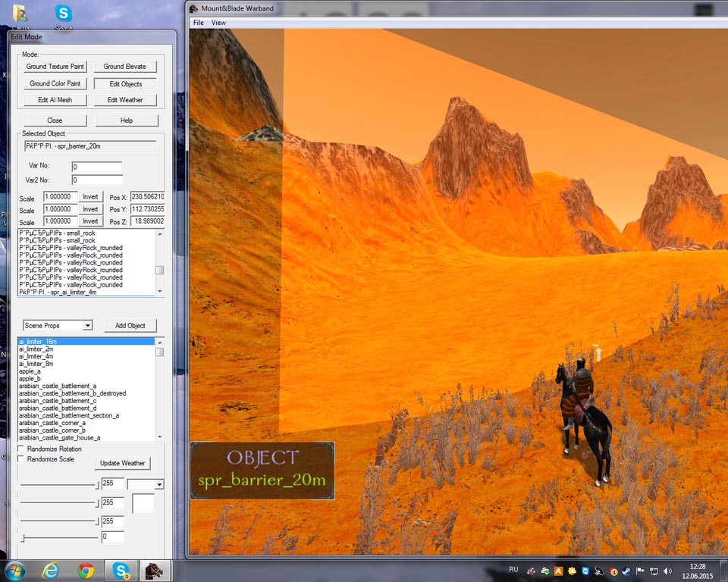
Task: Open the Windows Start menu
Action: point(15,571)
